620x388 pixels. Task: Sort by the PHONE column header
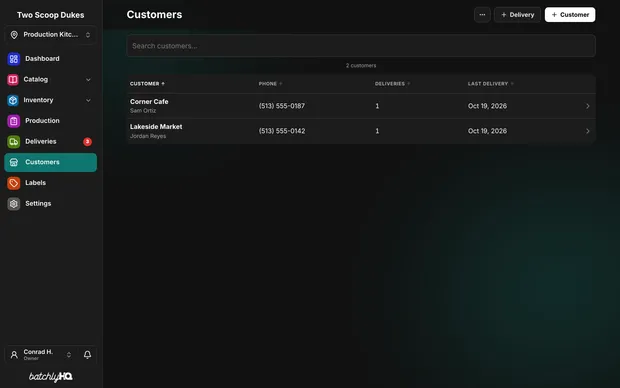[x=270, y=84]
